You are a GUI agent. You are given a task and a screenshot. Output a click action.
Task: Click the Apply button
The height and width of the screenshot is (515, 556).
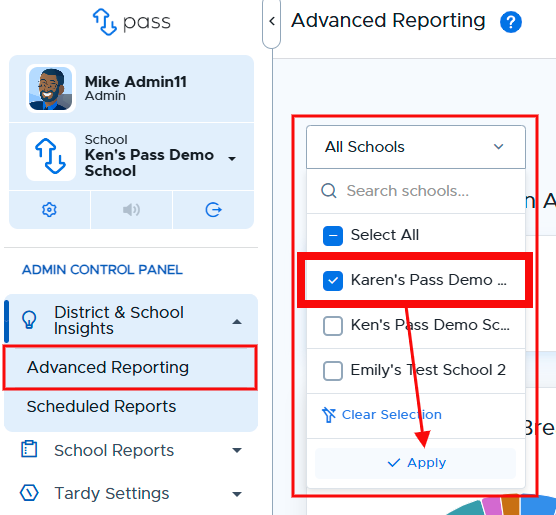pos(416,463)
